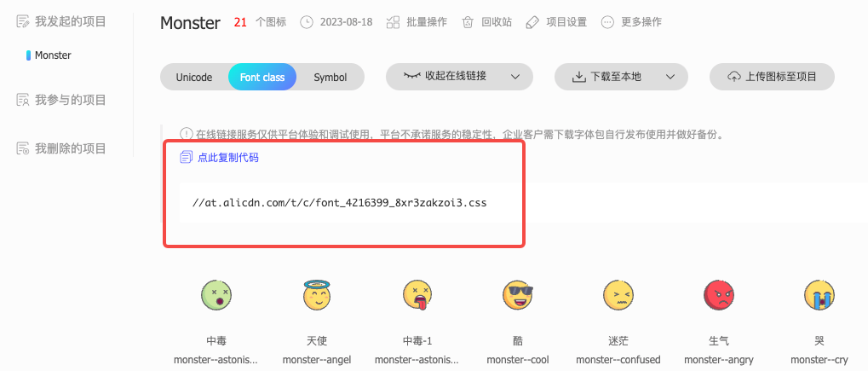Click the monster--cool class name
The width and height of the screenshot is (868, 371).
tap(518, 360)
